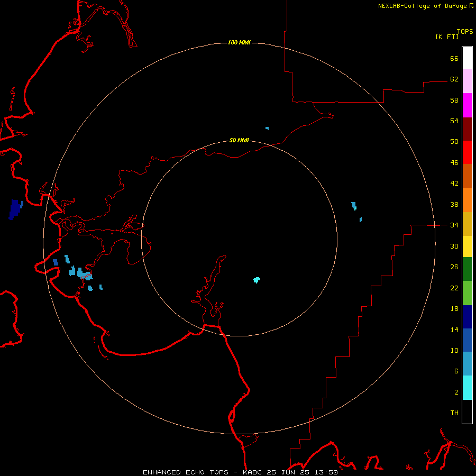Screen dimensions: 476x476
Task: Click the yellow legend swatch
Action: (x=467, y=246)
